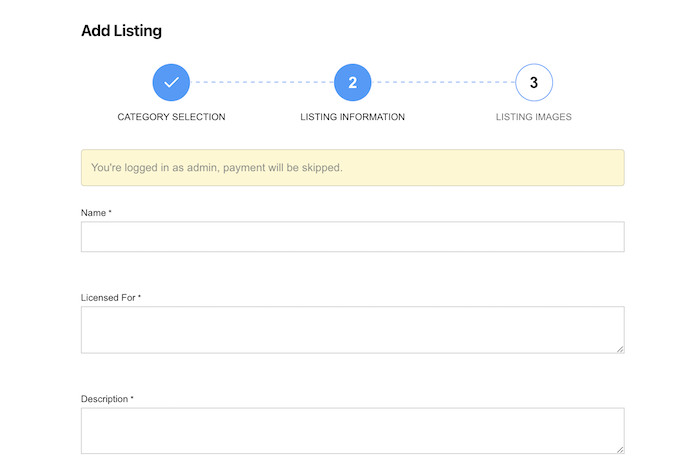Click the Name field label
Screen dimensions: 700x476
(96, 213)
